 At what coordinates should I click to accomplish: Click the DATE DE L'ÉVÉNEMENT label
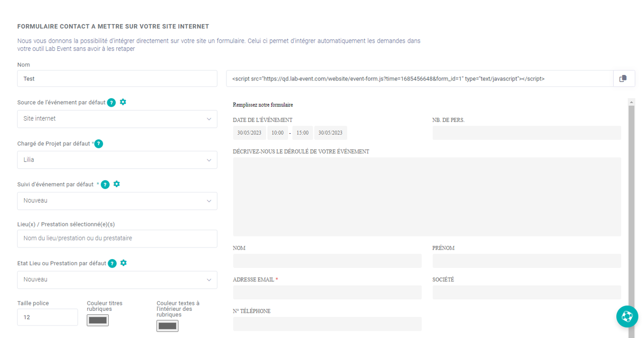263,120
